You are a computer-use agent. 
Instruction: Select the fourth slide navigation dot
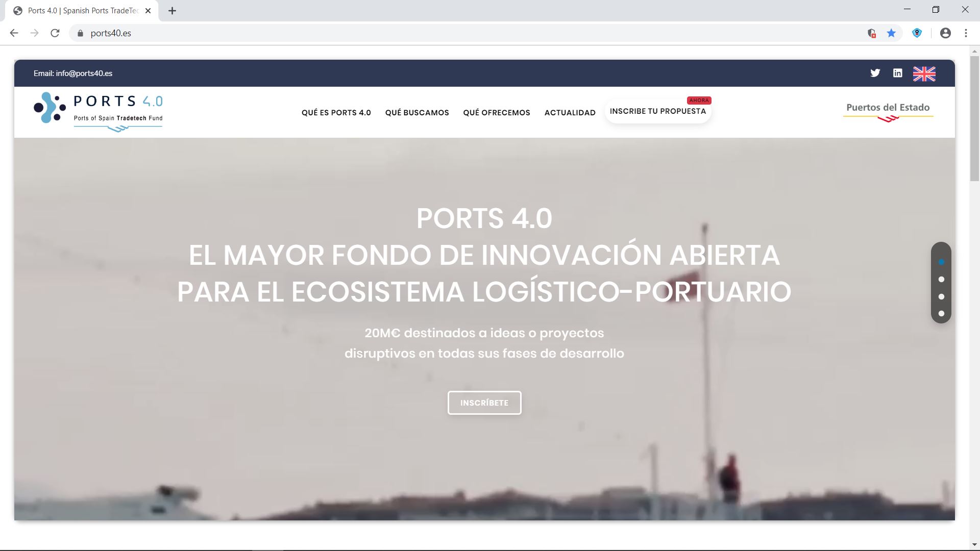(x=941, y=314)
